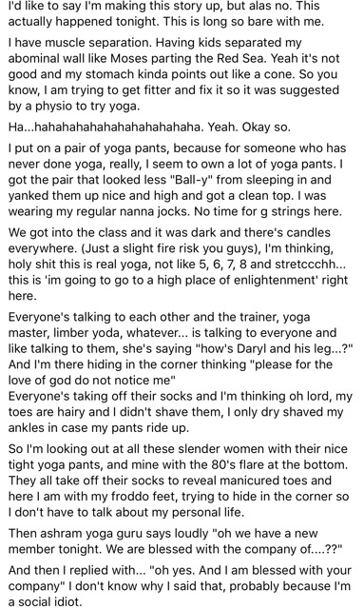Click the line "ankles in case my pants ride up."
The width and height of the screenshot is (364, 609).
(x=99, y=428)
